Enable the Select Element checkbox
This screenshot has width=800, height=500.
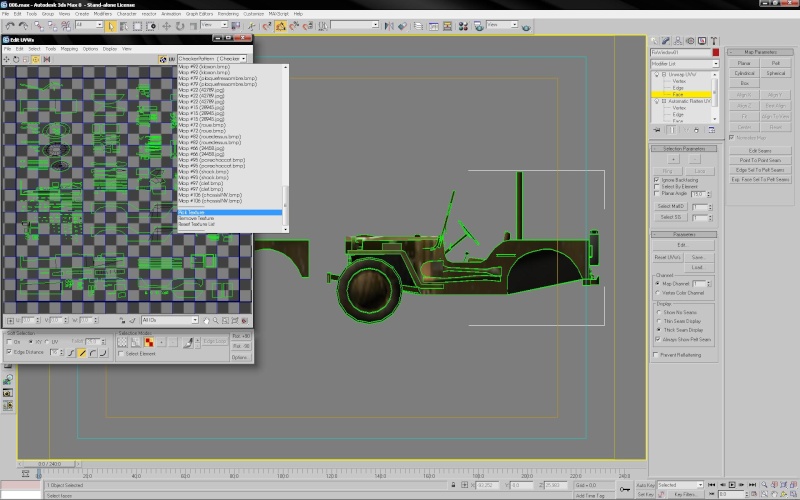(121, 353)
